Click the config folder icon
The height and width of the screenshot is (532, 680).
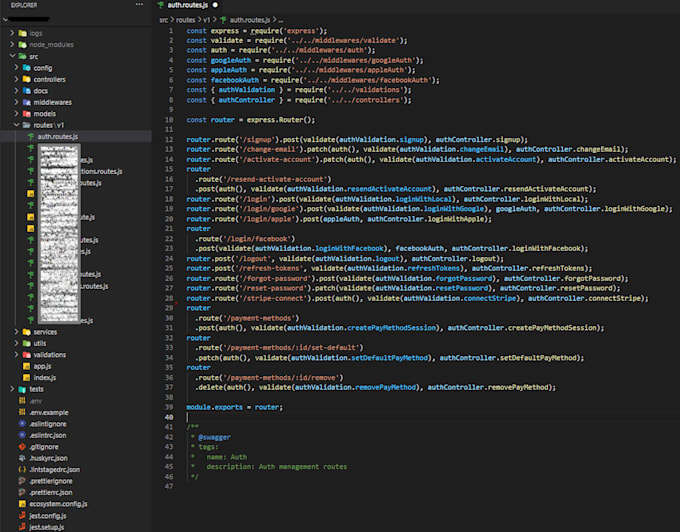coord(26,68)
